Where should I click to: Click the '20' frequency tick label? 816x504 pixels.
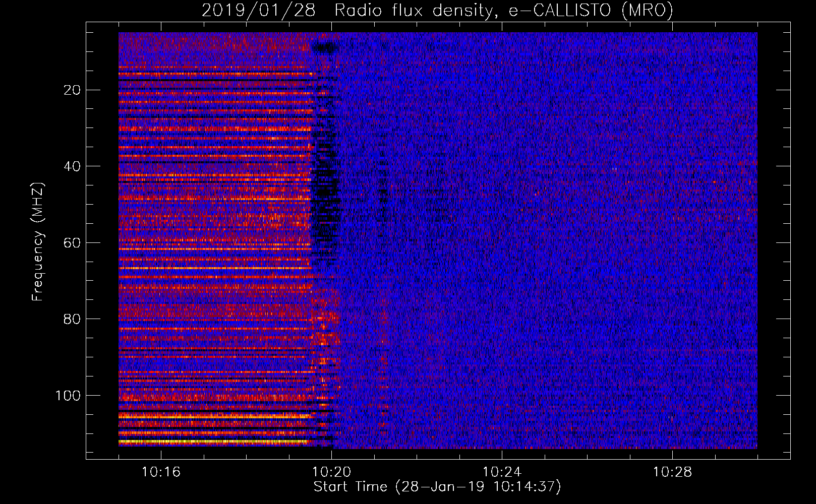(73, 90)
